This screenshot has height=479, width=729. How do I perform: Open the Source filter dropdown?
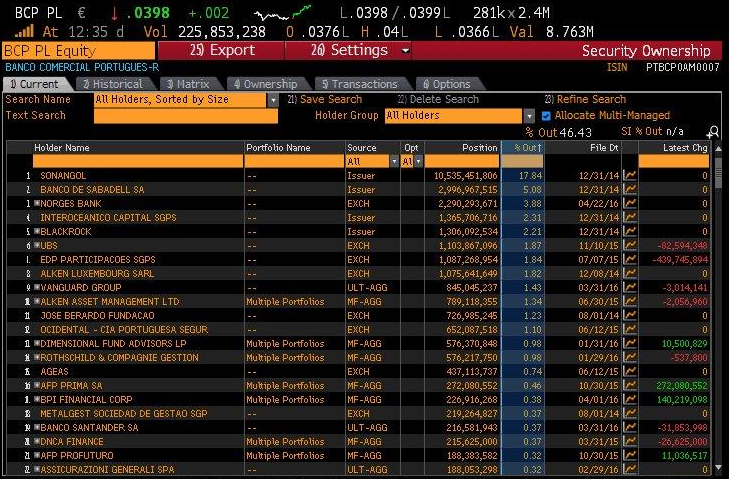point(394,161)
